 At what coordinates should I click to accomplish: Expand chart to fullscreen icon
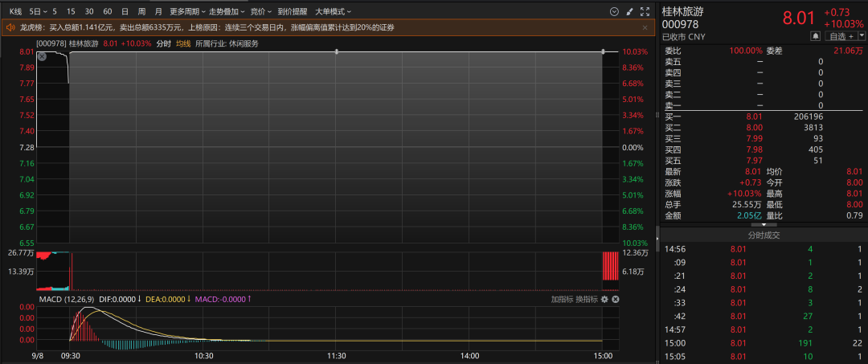click(645, 11)
